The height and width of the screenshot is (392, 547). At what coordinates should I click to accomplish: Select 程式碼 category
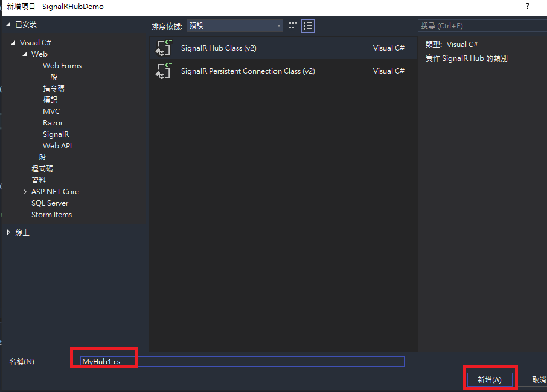(42, 169)
